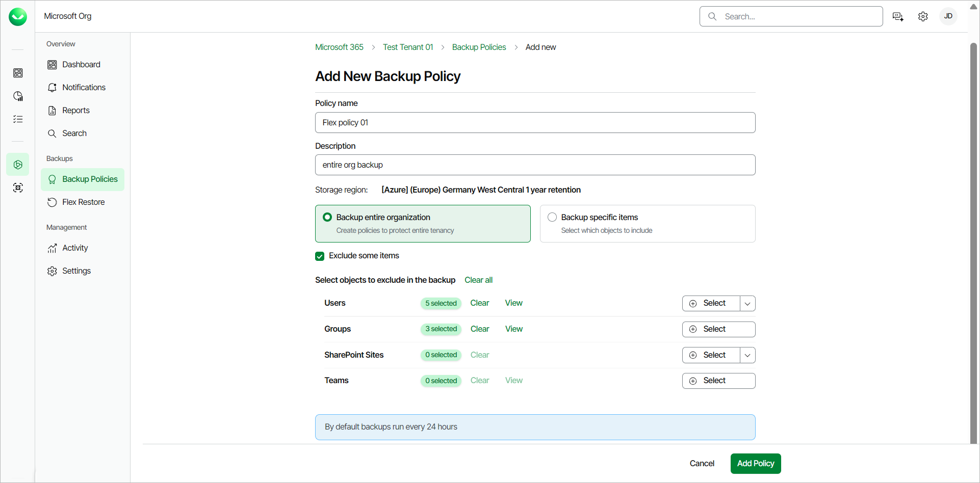Viewport: 980px width, 483px height.
Task: Open Flex Restore in the sidebar
Action: 83,202
